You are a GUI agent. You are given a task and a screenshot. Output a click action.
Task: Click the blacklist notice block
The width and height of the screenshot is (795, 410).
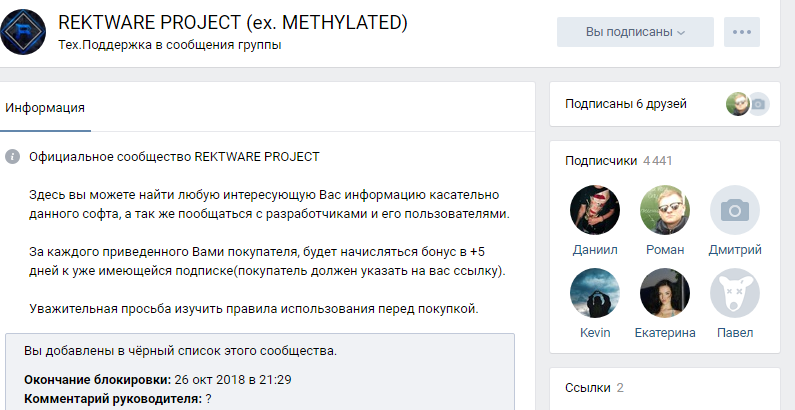(x=260, y=370)
